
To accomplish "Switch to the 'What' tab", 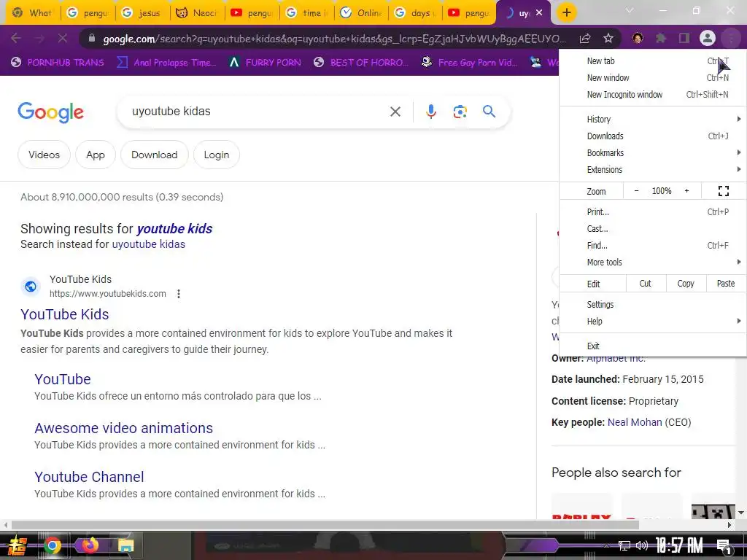I will (33, 13).
